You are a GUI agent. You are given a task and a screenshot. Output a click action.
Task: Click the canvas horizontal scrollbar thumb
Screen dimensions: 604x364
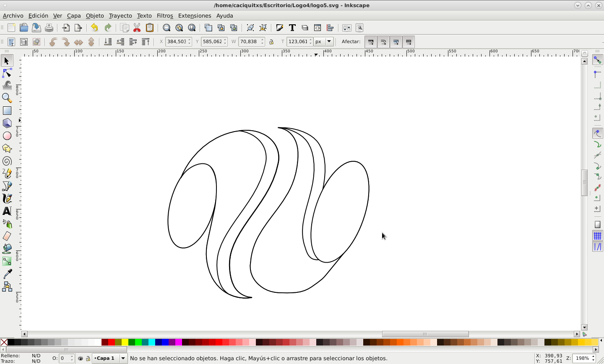click(425, 334)
